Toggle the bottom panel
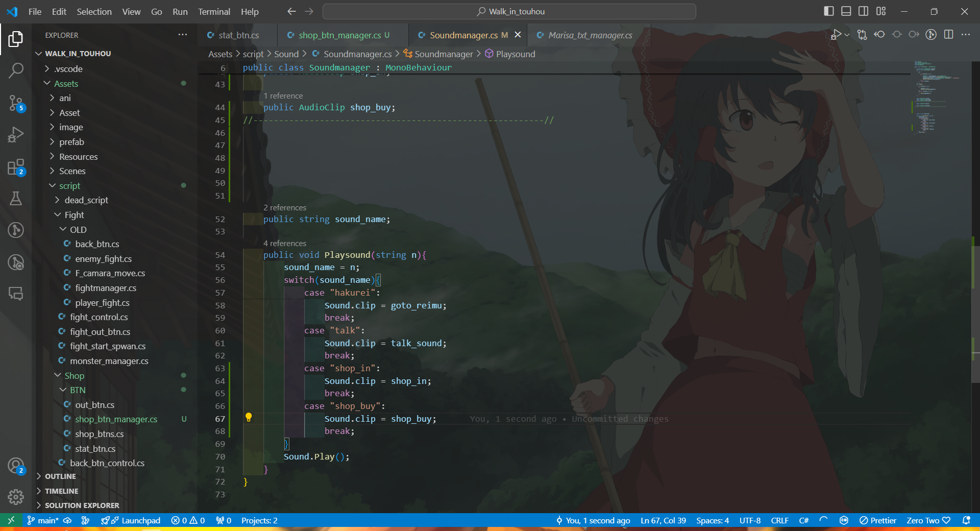 pos(846,11)
